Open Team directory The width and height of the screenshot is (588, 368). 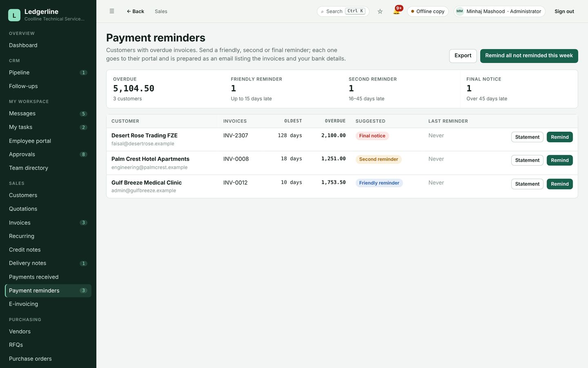pyautogui.click(x=48, y=168)
